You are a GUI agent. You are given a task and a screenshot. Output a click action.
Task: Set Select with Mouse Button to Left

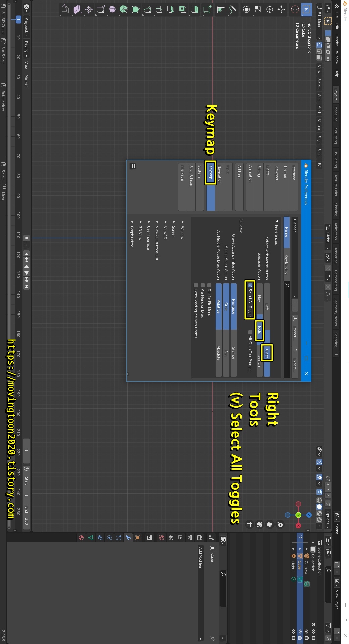pos(267,307)
